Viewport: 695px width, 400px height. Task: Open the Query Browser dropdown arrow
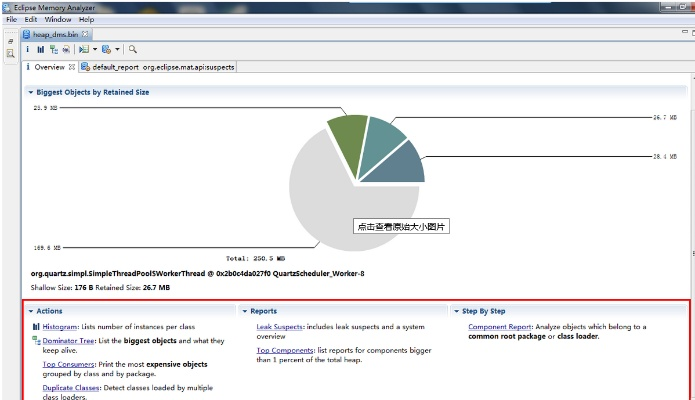(117, 49)
